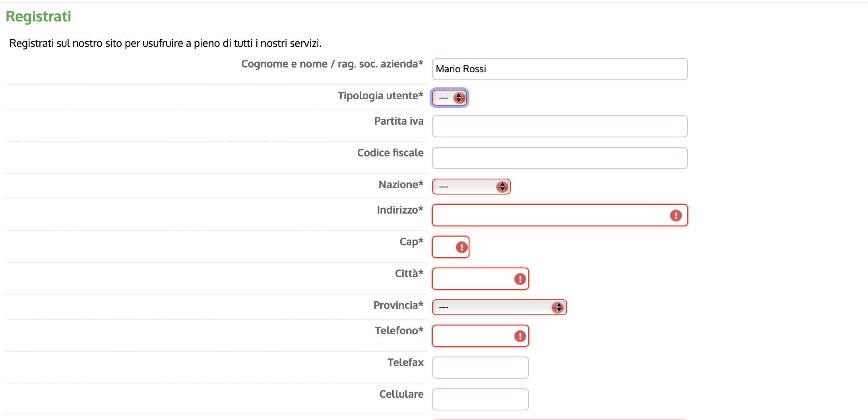Viewport: 868px width, 420px height.
Task: Click into the Partita iva text box
Action: [560, 126]
